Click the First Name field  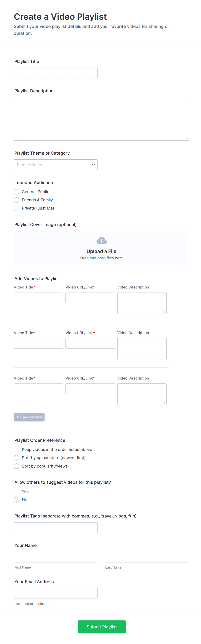[56, 557]
